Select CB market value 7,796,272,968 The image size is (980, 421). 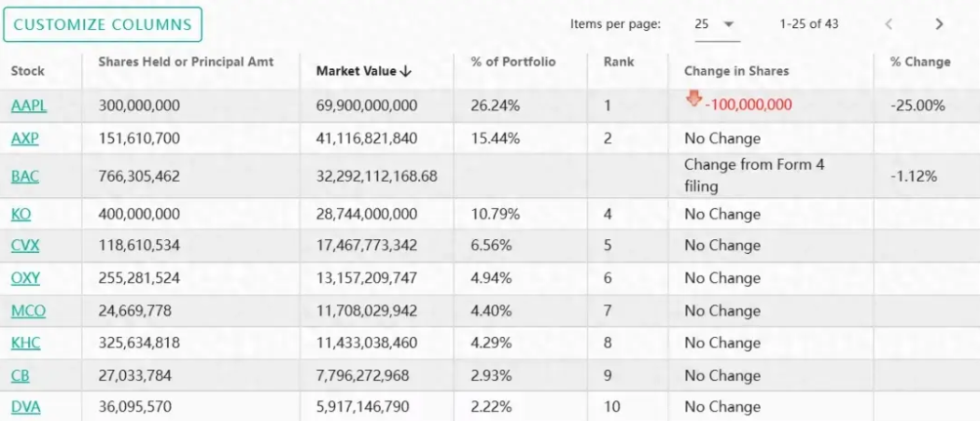[x=362, y=376]
